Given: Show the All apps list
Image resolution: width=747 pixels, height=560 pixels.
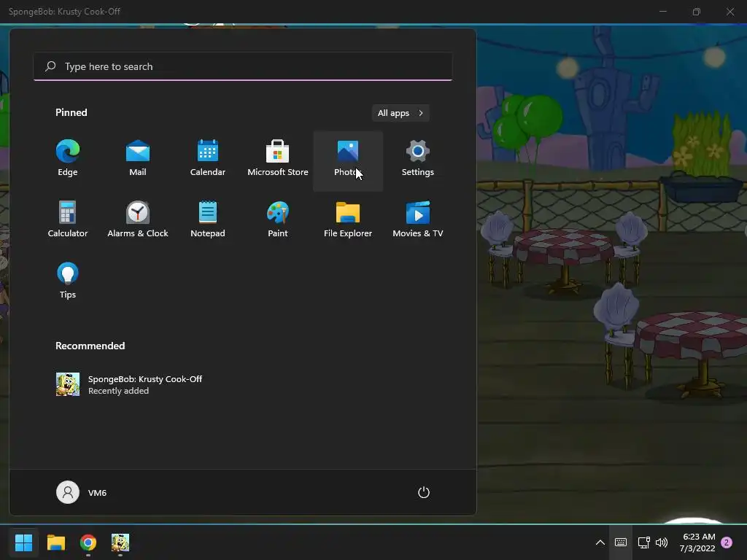Looking at the screenshot, I should tap(400, 113).
